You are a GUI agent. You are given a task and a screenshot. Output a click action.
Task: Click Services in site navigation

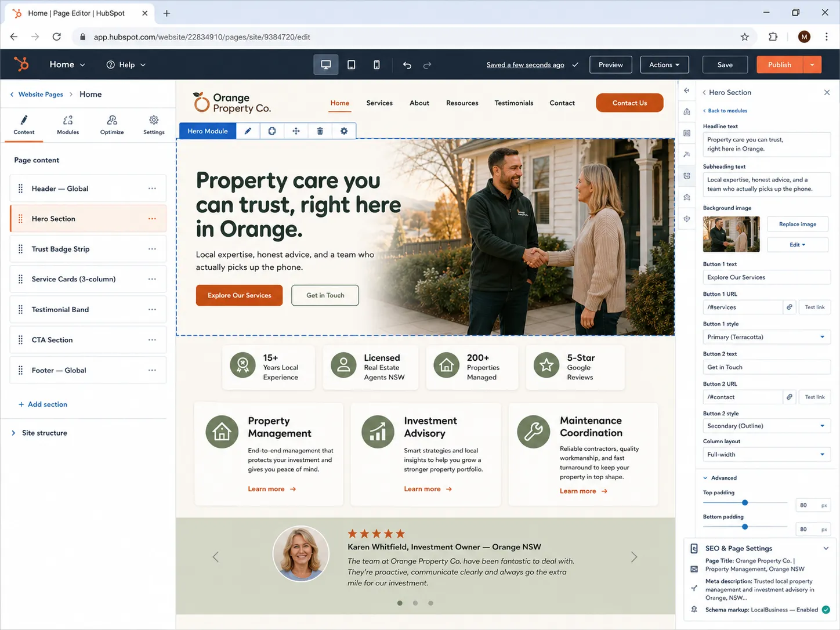[379, 103]
